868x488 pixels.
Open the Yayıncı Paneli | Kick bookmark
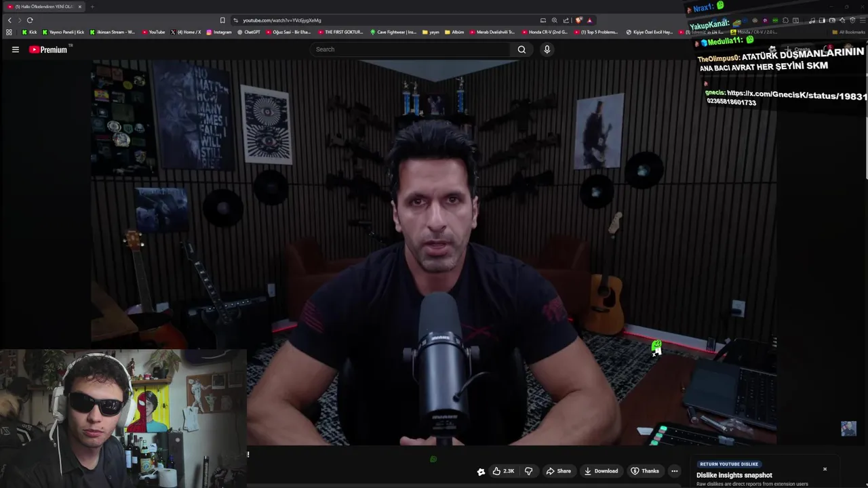click(x=63, y=32)
